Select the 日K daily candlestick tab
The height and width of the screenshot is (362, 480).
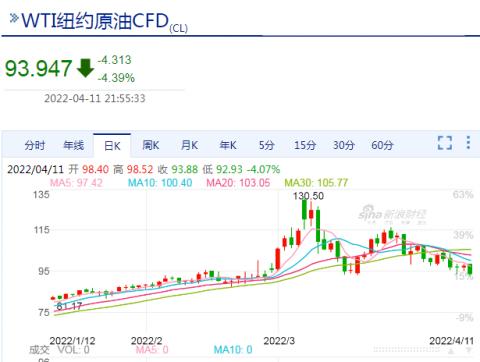click(x=112, y=146)
